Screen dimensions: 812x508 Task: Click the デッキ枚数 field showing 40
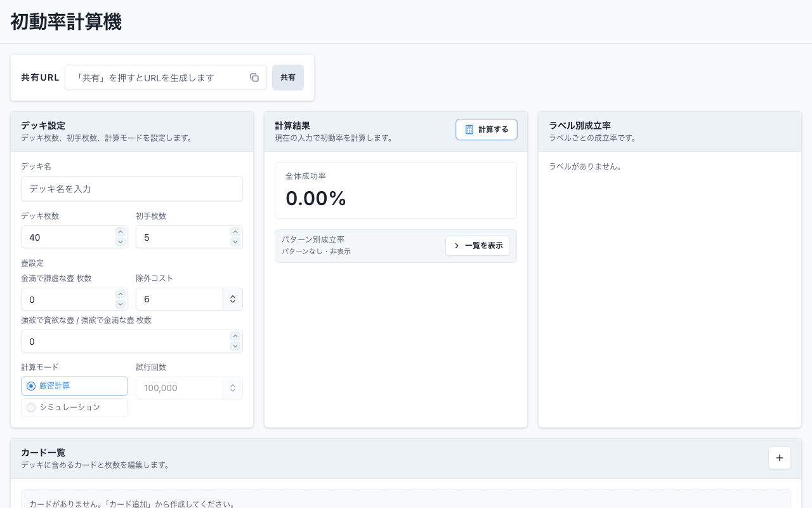[x=74, y=237]
